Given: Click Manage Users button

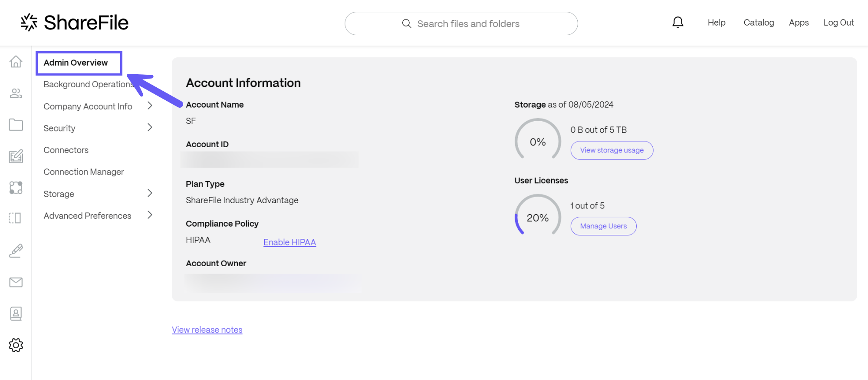Looking at the screenshot, I should (603, 226).
